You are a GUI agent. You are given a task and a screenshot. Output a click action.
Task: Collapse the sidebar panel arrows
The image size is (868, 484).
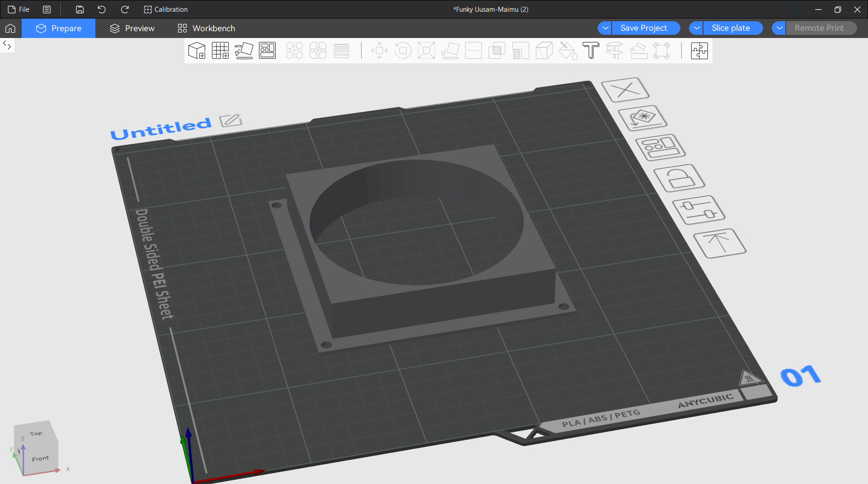7,45
